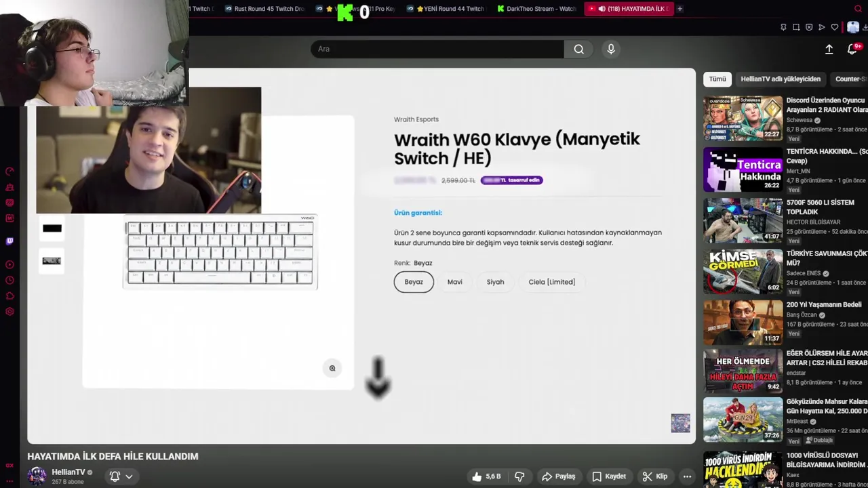Switch to Rust Round 45 Twitch Drops tab
The height and width of the screenshot is (488, 868).
(265, 9)
